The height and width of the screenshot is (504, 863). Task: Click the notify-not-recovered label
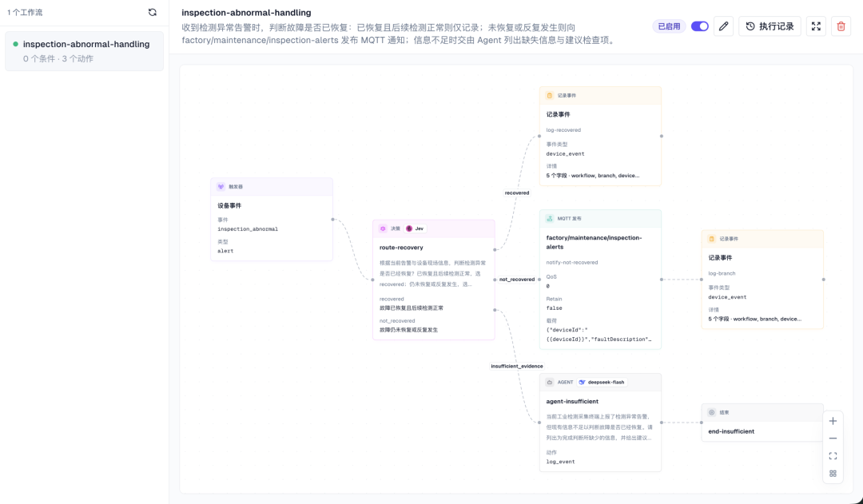coord(572,263)
